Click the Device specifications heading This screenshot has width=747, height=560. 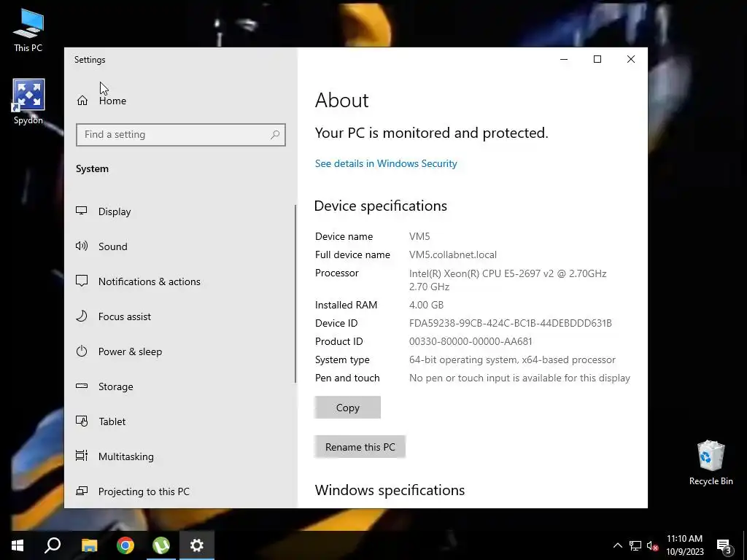tap(381, 206)
